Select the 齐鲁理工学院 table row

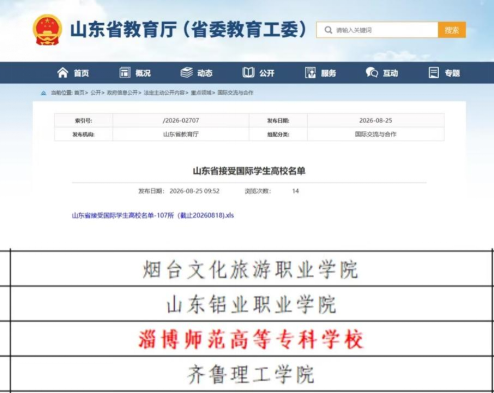pos(251,374)
